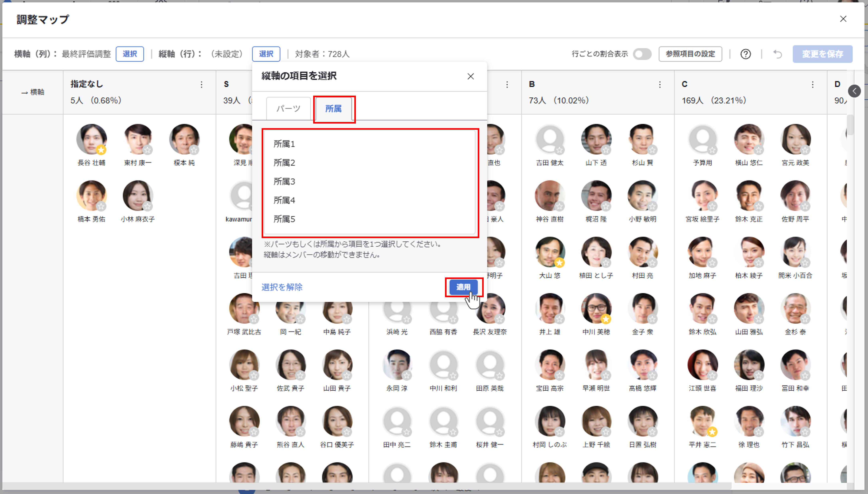Open the 縦軸 選択 button

coord(266,54)
